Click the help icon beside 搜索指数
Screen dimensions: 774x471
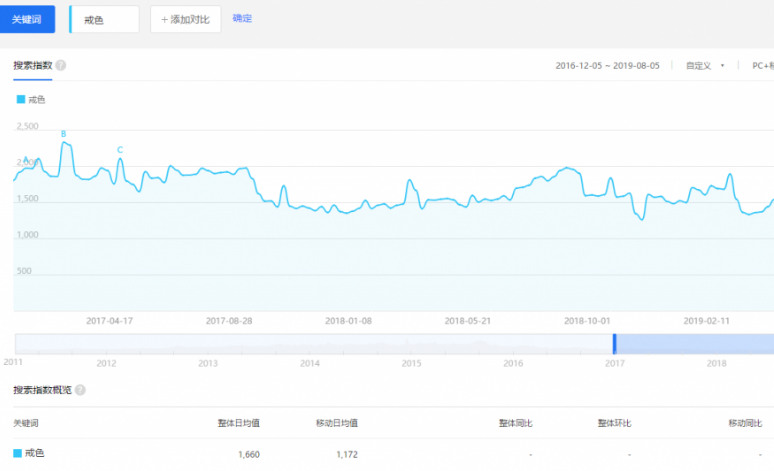pyautogui.click(x=61, y=65)
